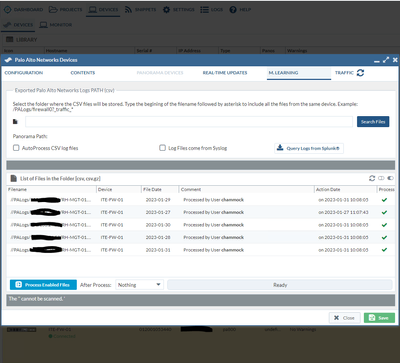Image resolution: width=400 pixels, height=363 pixels.
Task: Refresh the file list in the folder
Action: [x=372, y=178]
